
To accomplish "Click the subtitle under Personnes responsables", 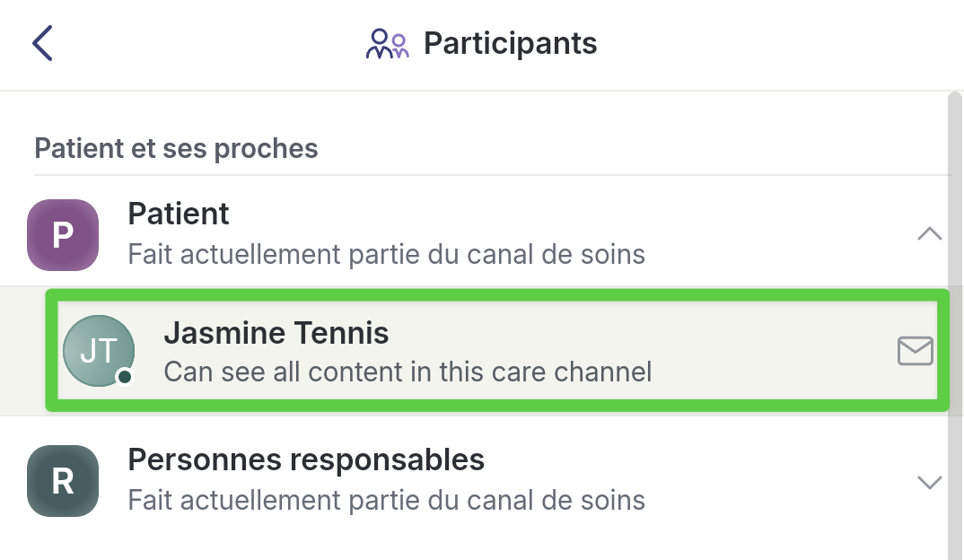I will [x=386, y=500].
